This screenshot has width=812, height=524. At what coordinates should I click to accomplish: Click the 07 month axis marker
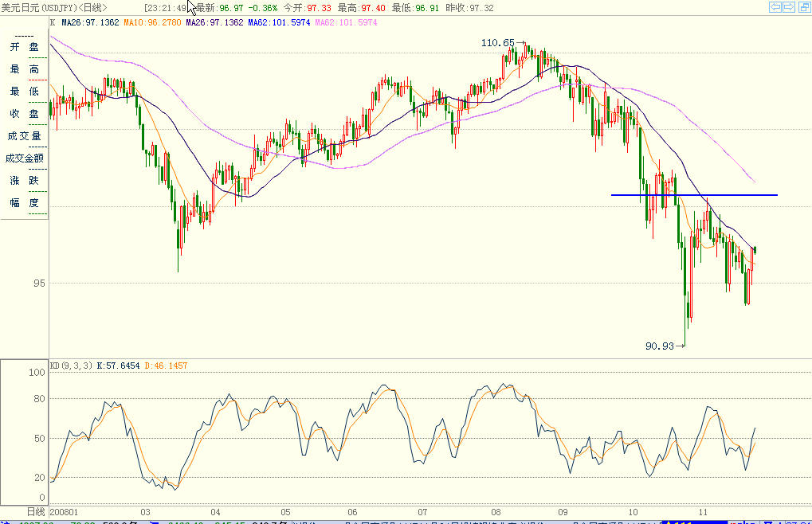422,513
